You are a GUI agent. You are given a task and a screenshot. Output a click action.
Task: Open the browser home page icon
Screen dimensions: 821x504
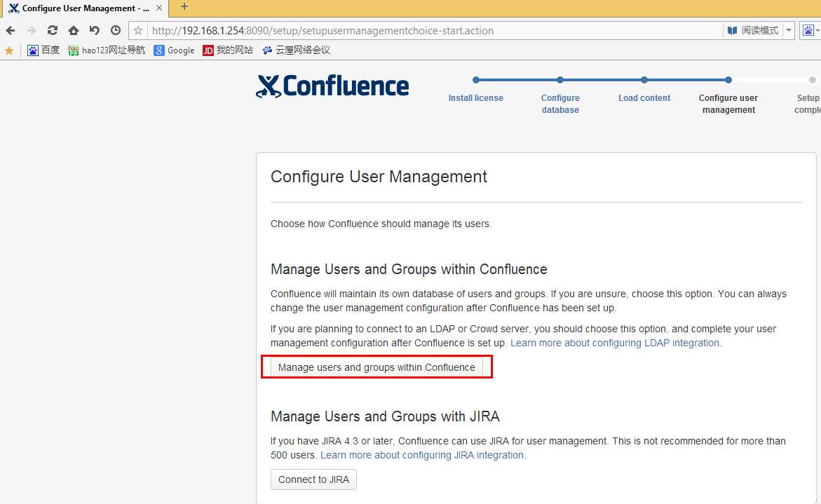point(74,30)
